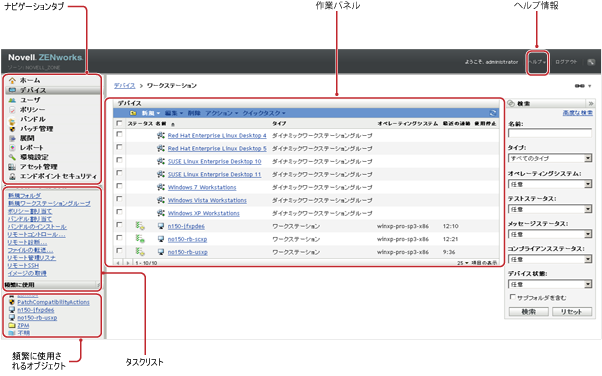The height and width of the screenshot is (376, 602).
Task: Click the ユーザ users icon
Action: pos(12,100)
